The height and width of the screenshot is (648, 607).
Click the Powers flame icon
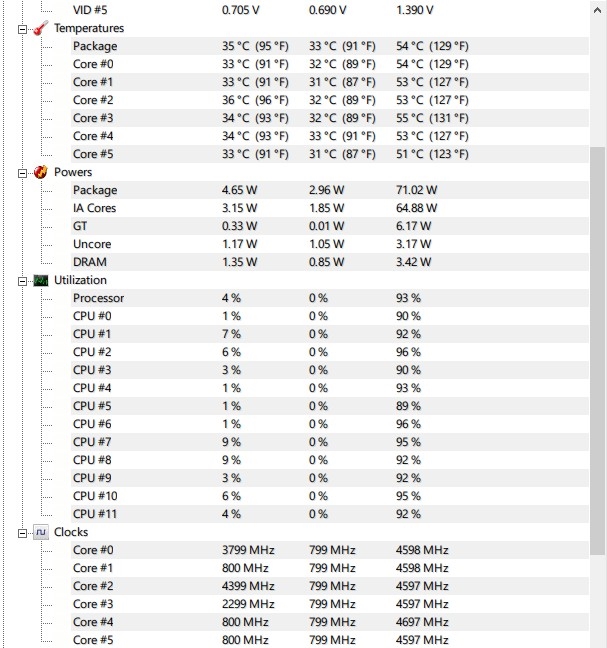(40, 172)
